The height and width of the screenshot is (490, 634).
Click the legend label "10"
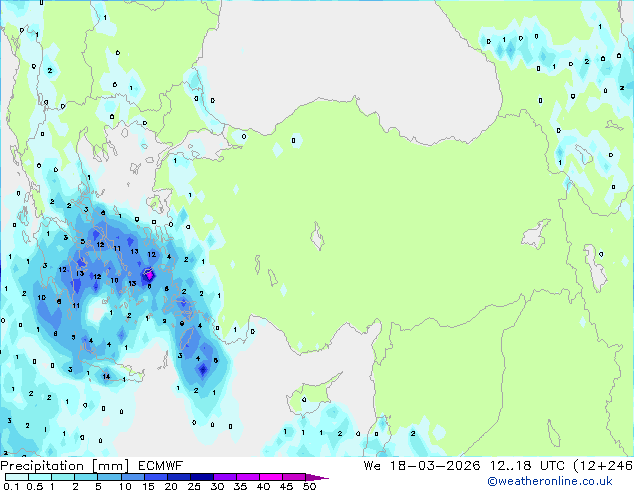[125, 486]
